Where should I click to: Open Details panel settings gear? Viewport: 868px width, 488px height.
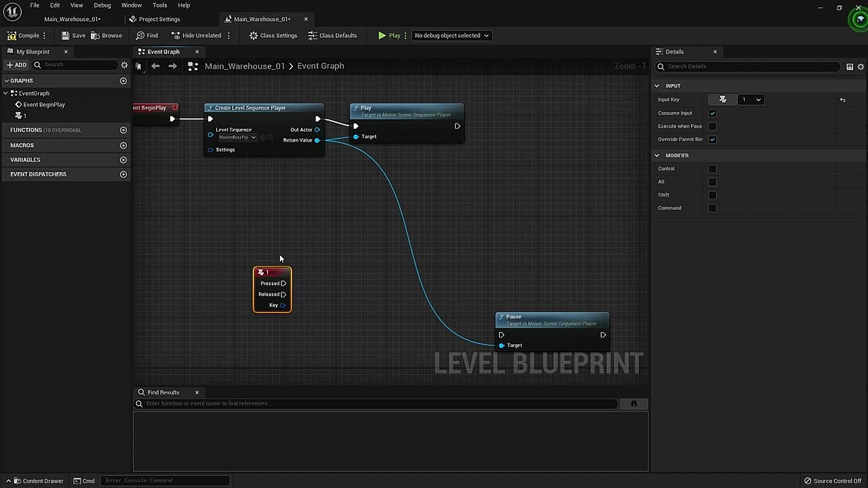point(861,66)
